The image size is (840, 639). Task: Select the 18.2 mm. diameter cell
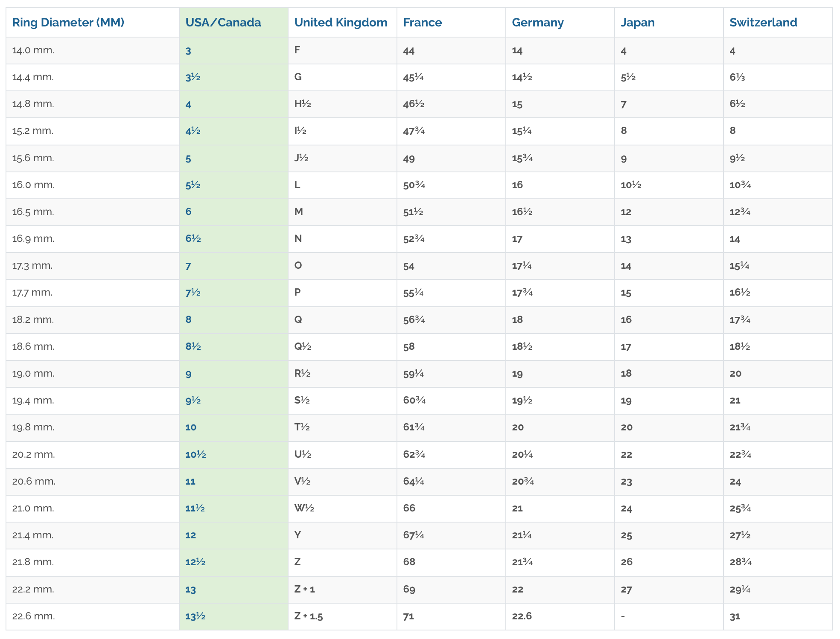pos(93,320)
